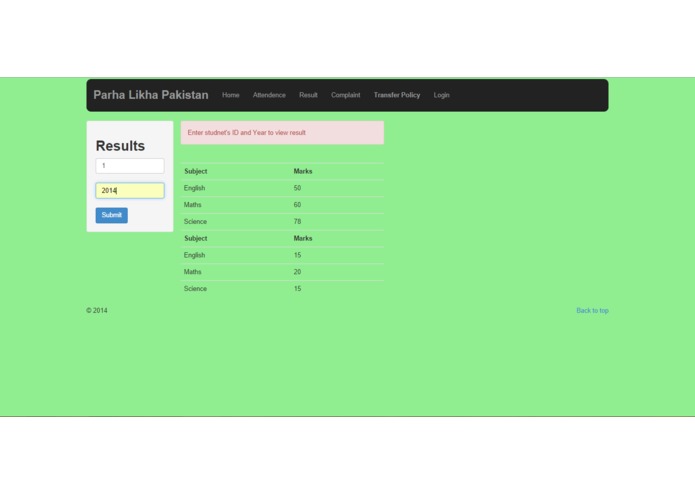
Task: Click the blue Submit button
Action: click(x=112, y=215)
